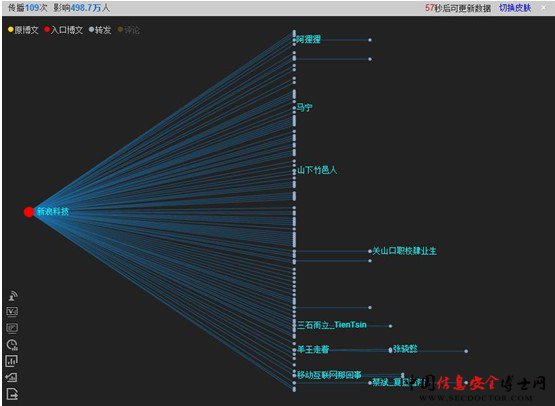Select the 阿狸狸 node at top
Viewport: 555px width, 406px height.
tap(308, 39)
